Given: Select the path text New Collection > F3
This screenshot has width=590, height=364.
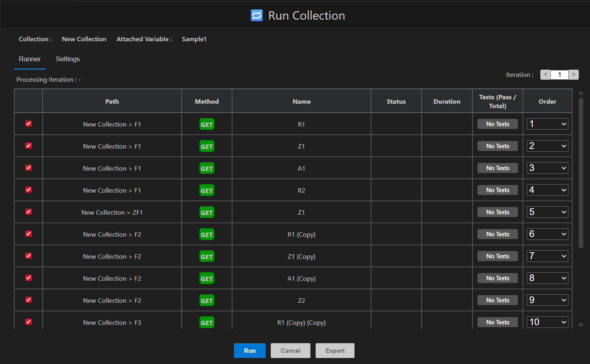Looking at the screenshot, I should [112, 322].
